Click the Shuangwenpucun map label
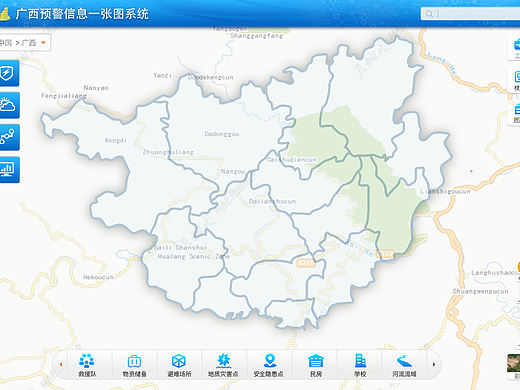 click(480, 291)
